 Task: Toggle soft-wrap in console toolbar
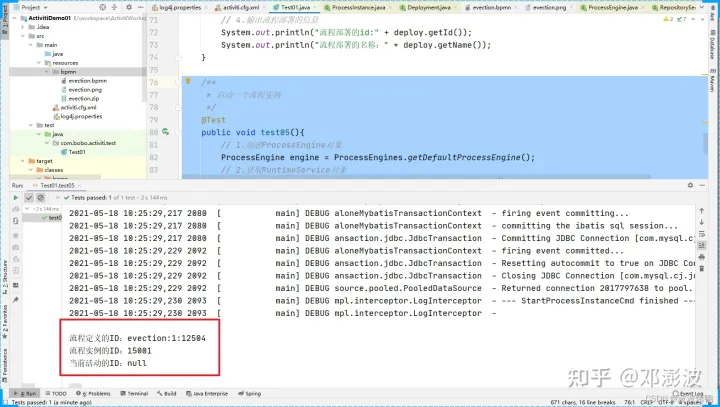(702, 234)
